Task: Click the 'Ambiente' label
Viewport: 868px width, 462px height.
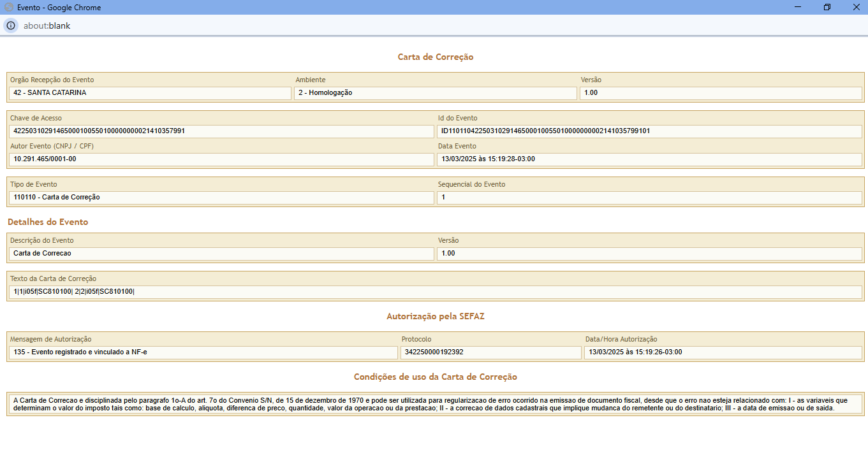Action: 311,80
